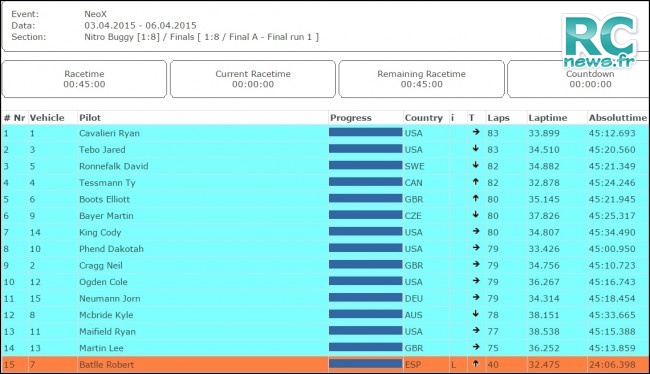The height and width of the screenshot is (374, 650).
Task: Click the pilot name Cavalieri Ryan
Action: [109, 133]
